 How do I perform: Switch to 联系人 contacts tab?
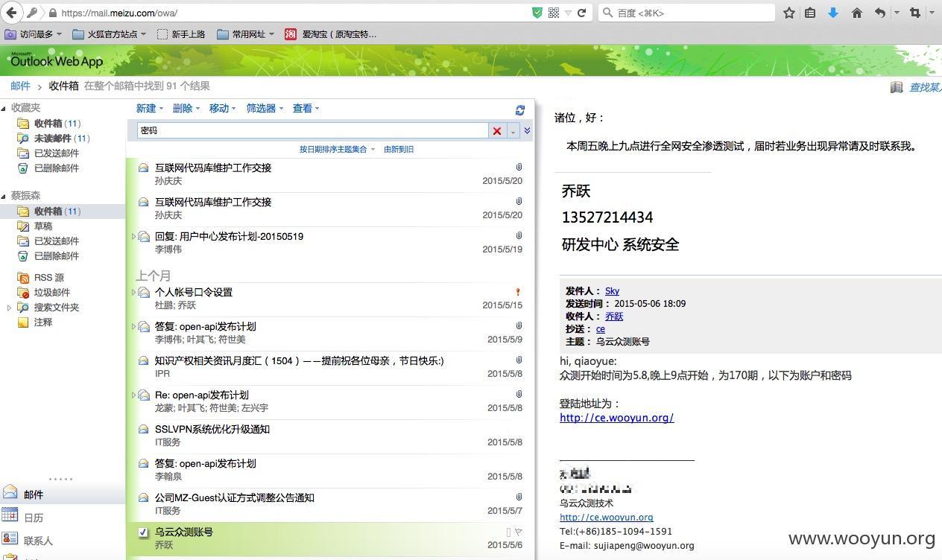click(x=63, y=541)
